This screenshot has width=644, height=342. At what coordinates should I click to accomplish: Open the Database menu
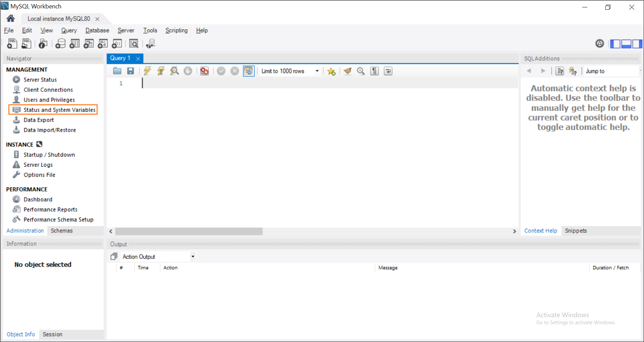97,30
